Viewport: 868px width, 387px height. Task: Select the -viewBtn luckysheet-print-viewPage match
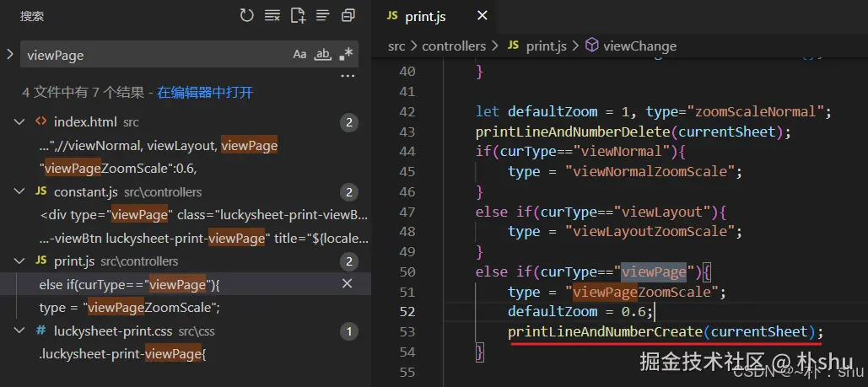(204, 239)
